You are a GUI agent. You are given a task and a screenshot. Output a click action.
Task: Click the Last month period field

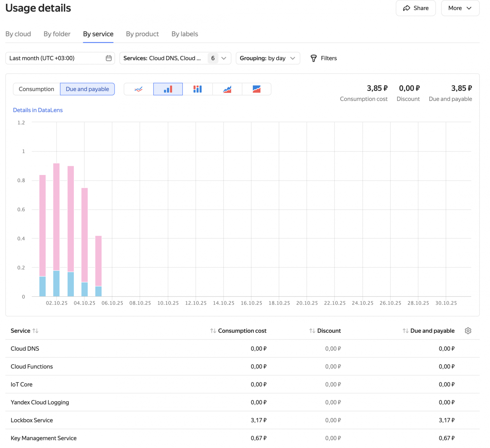click(55, 58)
